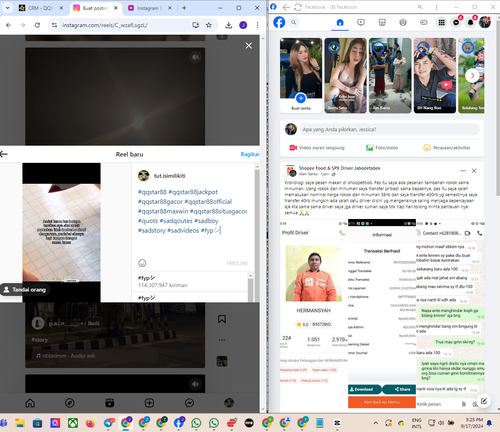Save the reel with the bookmark icon
The height and width of the screenshot is (432, 500).
[x=222, y=319]
